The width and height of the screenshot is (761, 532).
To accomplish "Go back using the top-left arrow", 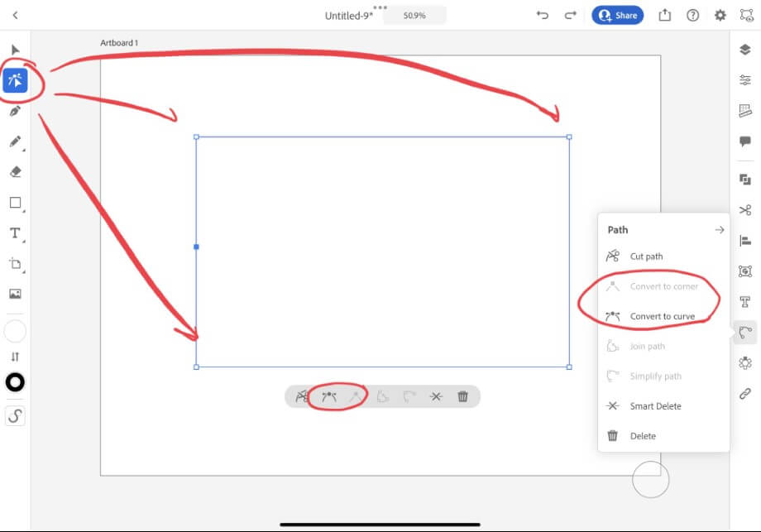I will click(15, 15).
